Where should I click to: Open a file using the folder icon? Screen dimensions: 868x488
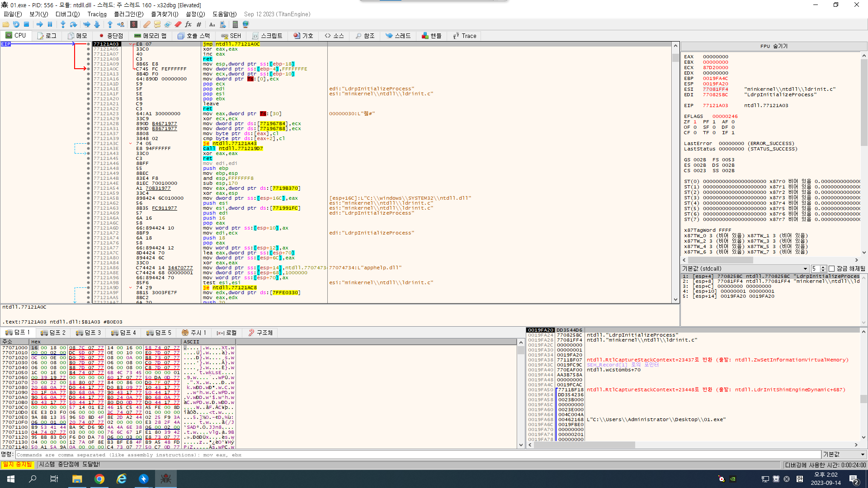pos(6,24)
